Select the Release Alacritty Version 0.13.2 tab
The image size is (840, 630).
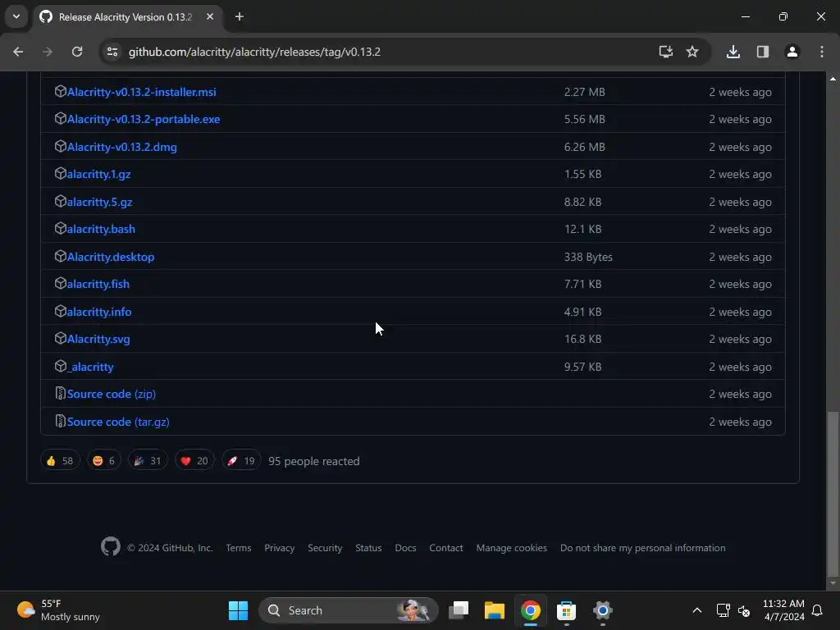tap(127, 16)
